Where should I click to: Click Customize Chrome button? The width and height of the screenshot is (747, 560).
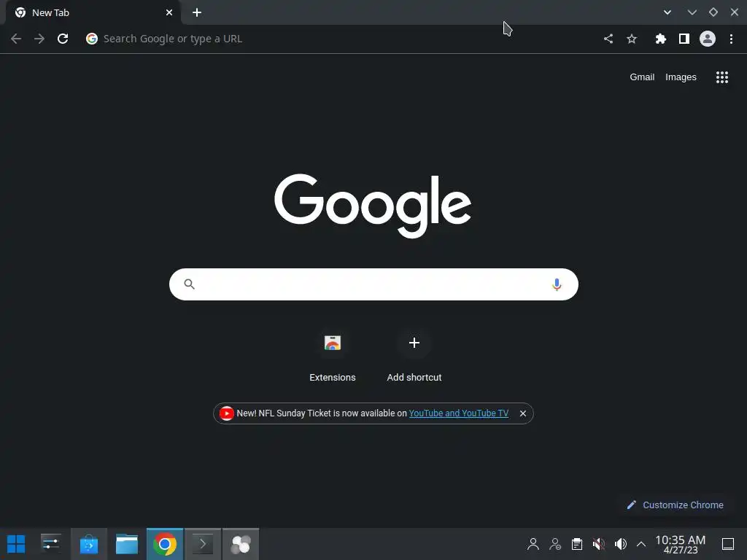tap(676, 505)
